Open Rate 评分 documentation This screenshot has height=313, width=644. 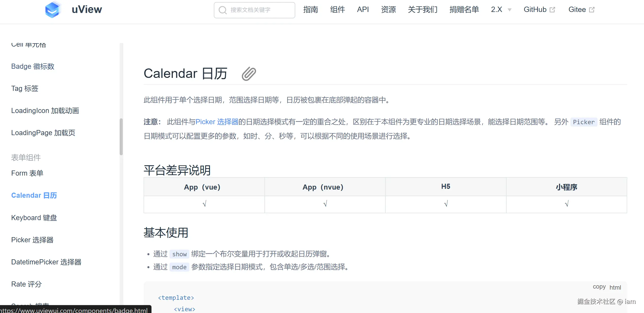coord(26,284)
